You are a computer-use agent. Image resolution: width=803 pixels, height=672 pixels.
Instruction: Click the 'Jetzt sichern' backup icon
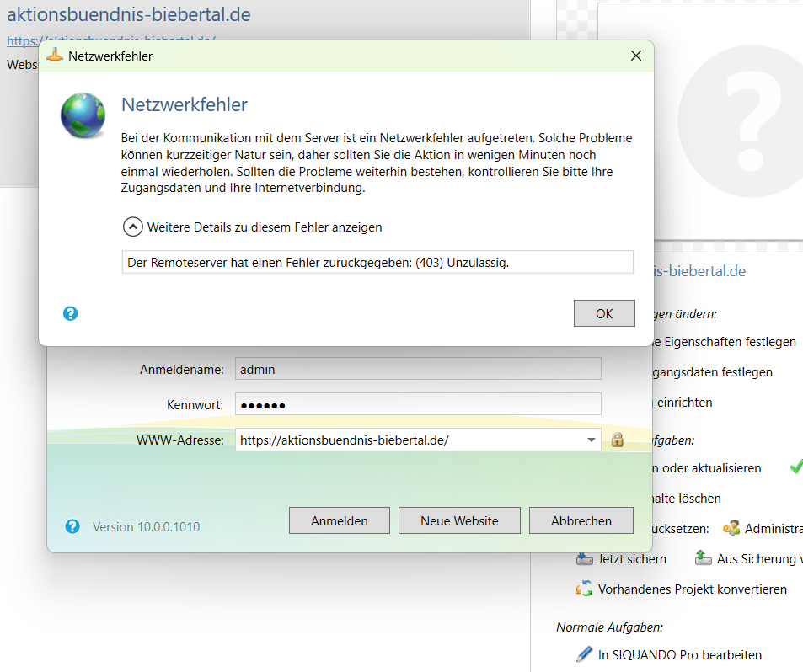[x=584, y=558]
